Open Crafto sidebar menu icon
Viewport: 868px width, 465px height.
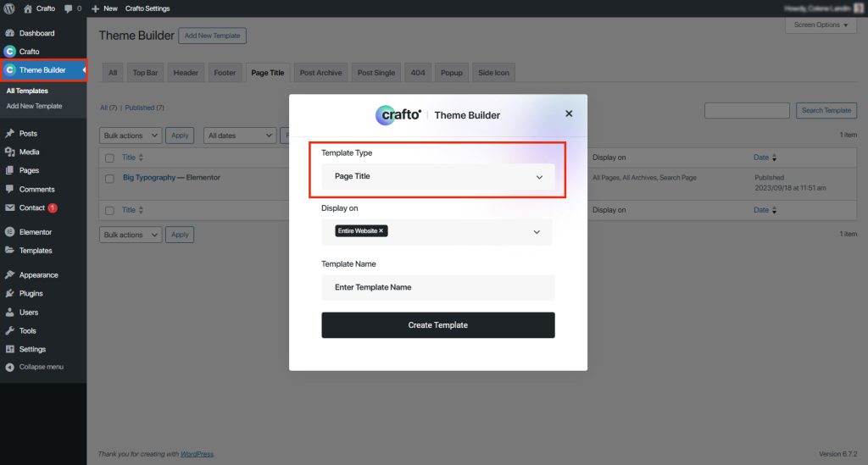click(x=9, y=52)
